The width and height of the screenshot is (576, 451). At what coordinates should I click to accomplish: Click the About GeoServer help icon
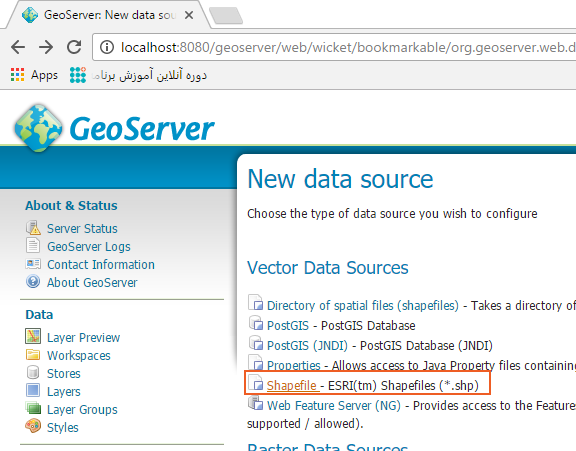[33, 282]
